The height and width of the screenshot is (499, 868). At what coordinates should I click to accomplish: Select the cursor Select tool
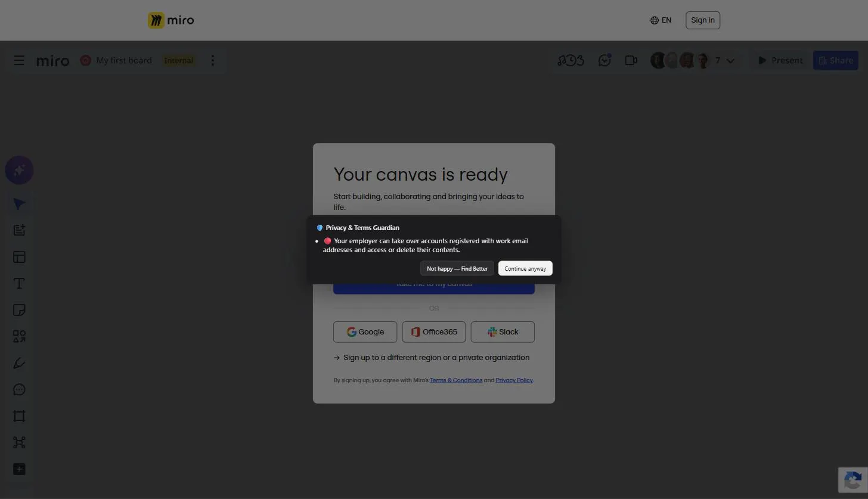tap(19, 204)
